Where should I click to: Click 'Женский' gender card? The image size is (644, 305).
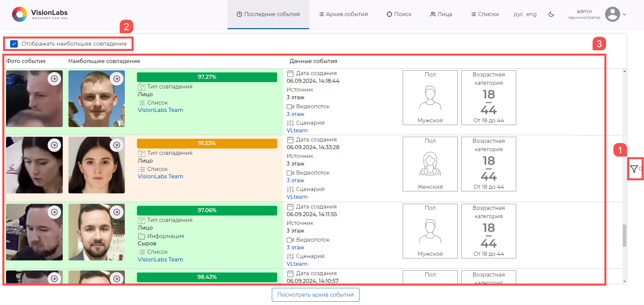click(x=430, y=164)
